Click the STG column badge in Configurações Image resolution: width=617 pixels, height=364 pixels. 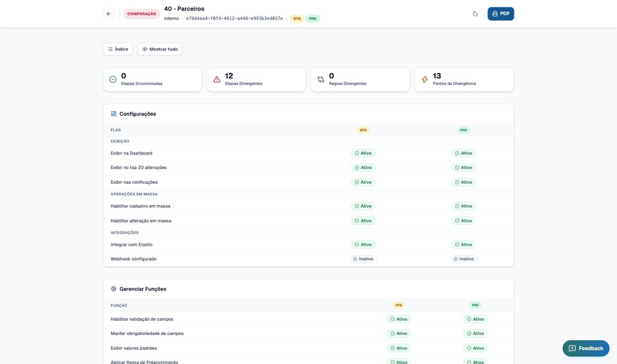363,130
